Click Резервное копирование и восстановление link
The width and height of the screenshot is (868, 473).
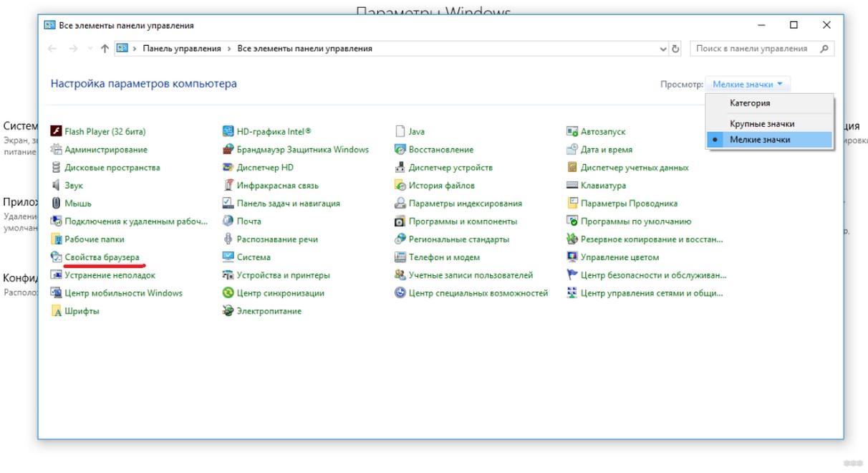pos(652,239)
